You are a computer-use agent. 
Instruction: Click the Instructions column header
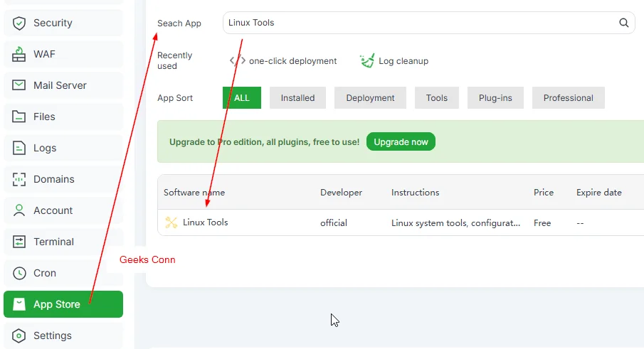point(416,193)
